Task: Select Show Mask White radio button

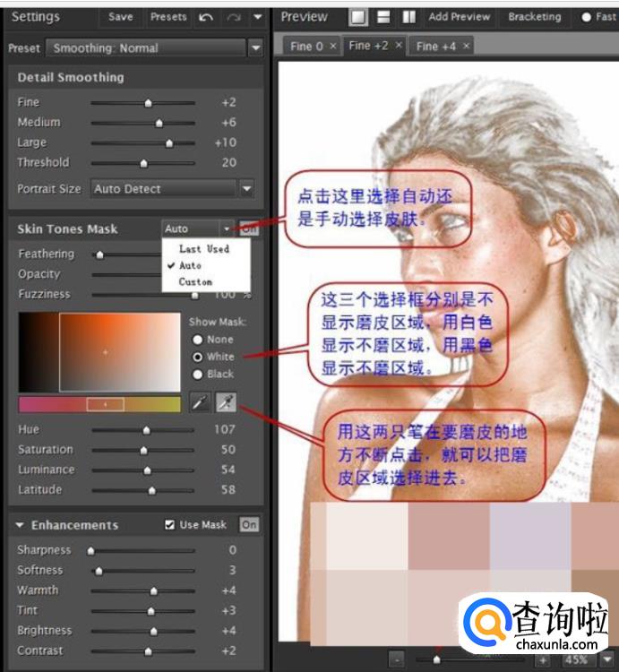Action: tap(197, 357)
